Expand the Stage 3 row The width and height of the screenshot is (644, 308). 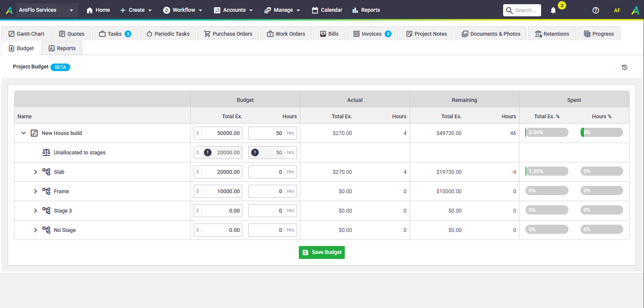tap(35, 211)
